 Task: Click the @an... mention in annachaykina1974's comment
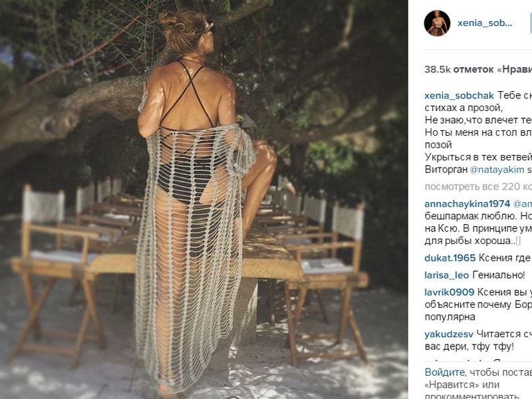(523, 203)
